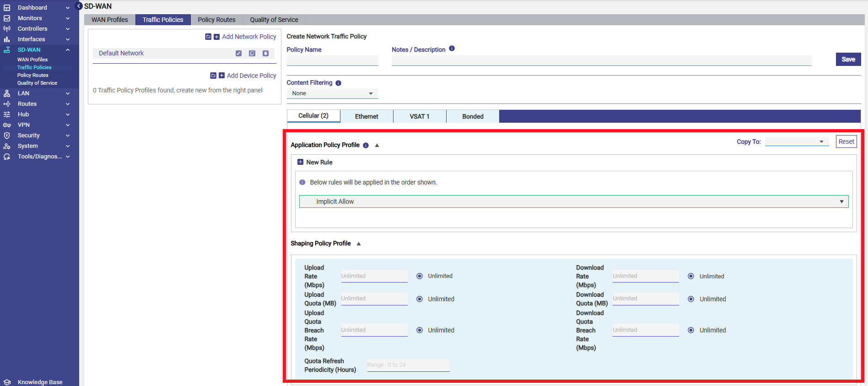Select Unlimited for Upload Quota Breach Rate

(x=420, y=330)
